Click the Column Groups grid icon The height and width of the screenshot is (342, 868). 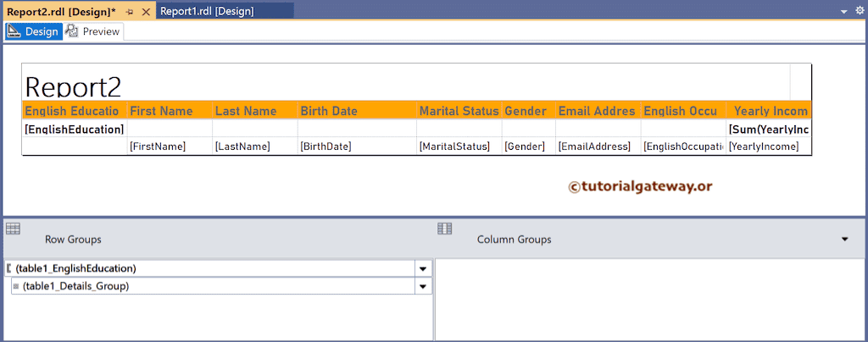pyautogui.click(x=444, y=229)
